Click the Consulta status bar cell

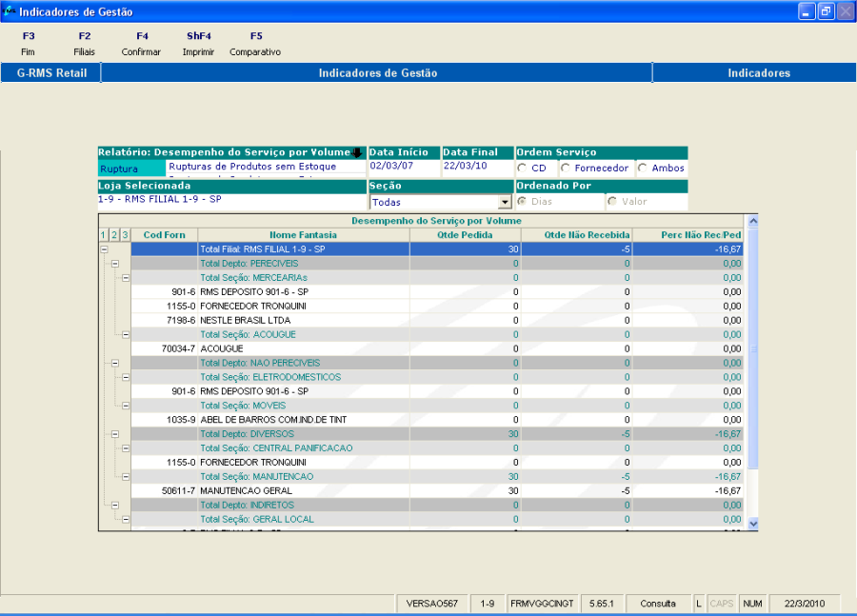pyautogui.click(x=657, y=604)
